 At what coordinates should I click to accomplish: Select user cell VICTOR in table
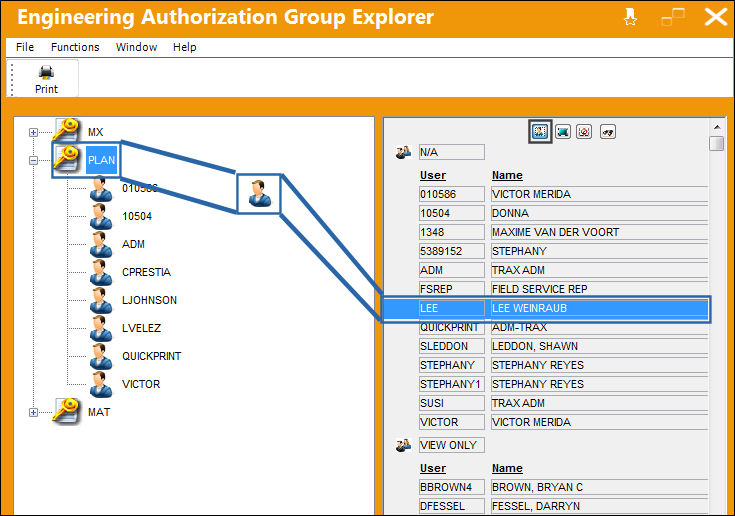451,422
